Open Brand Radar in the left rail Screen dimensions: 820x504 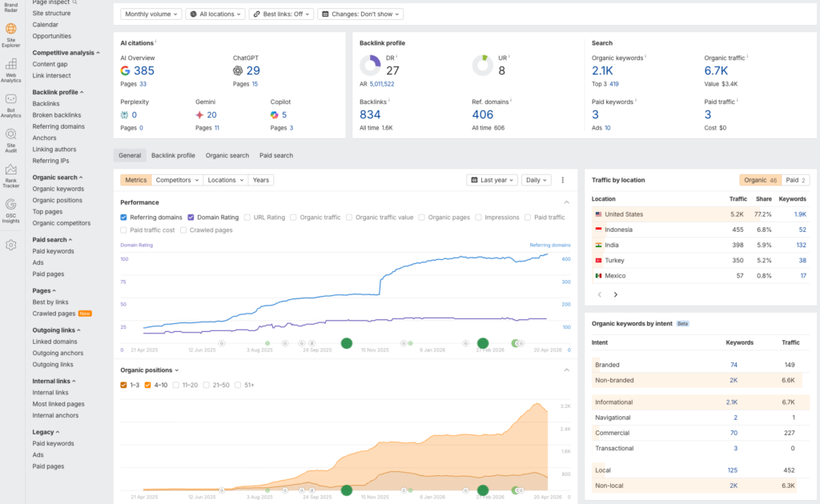coord(10,6)
